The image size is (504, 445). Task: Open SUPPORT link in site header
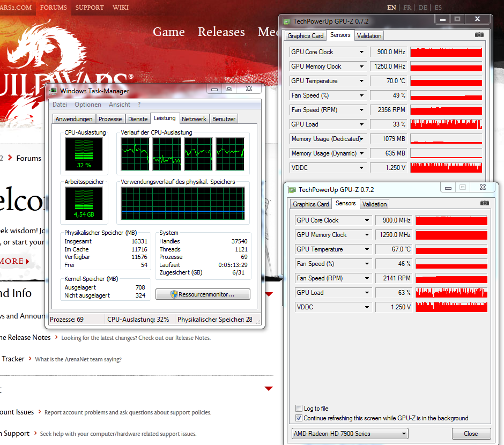tap(90, 8)
